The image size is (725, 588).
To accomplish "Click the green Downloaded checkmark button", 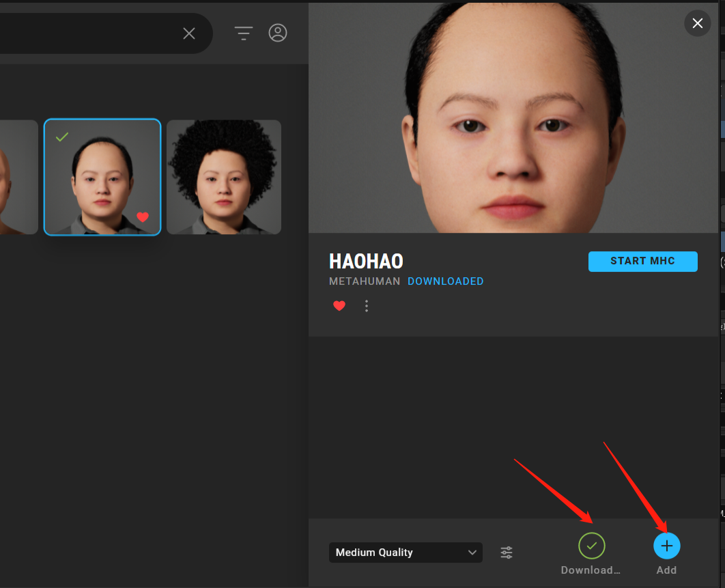I will (591, 546).
